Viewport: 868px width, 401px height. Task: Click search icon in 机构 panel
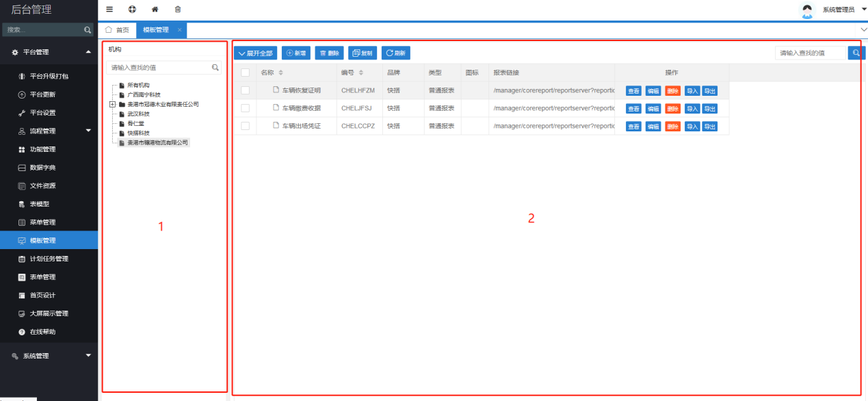pos(215,68)
